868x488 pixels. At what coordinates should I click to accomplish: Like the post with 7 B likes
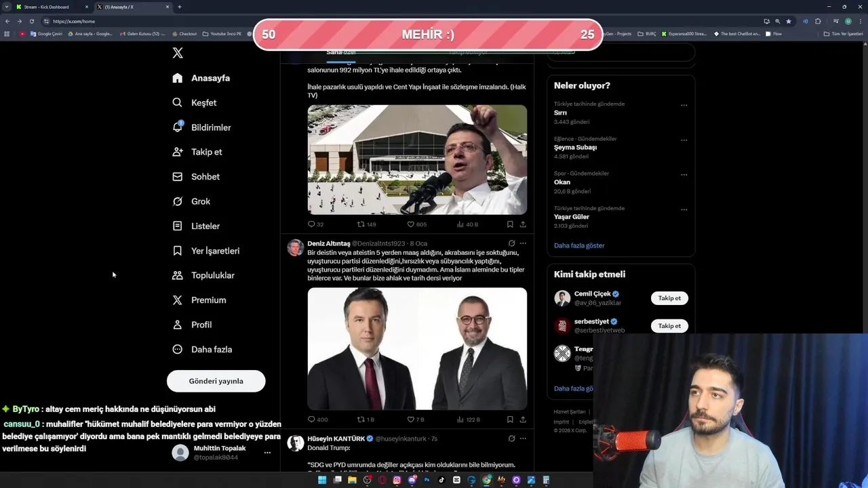[x=410, y=420]
